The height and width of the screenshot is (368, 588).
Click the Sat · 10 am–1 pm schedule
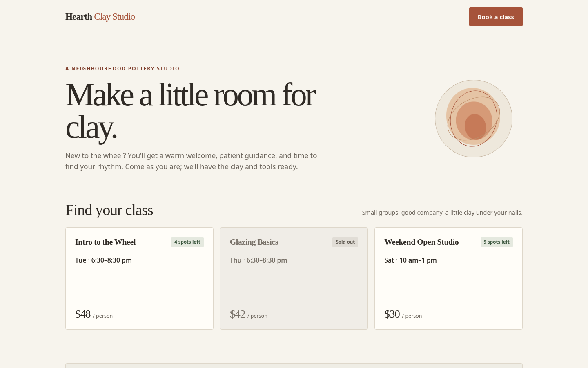click(410, 260)
